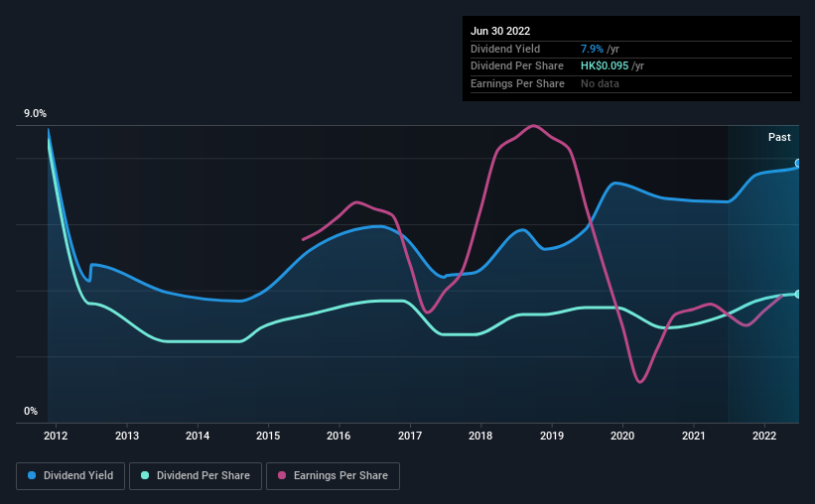Click the 2012 x-axis label

[56, 436]
